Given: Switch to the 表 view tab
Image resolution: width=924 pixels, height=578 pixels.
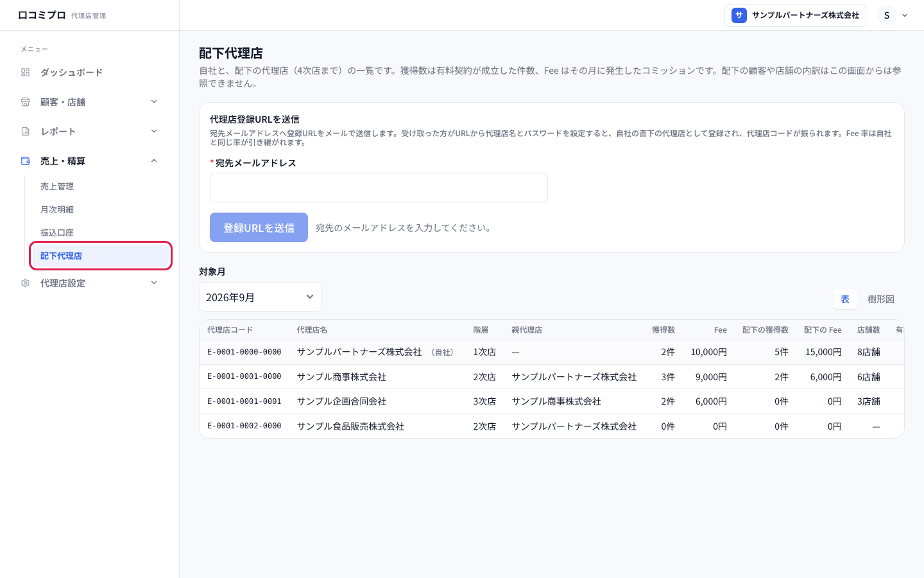Looking at the screenshot, I should point(845,299).
